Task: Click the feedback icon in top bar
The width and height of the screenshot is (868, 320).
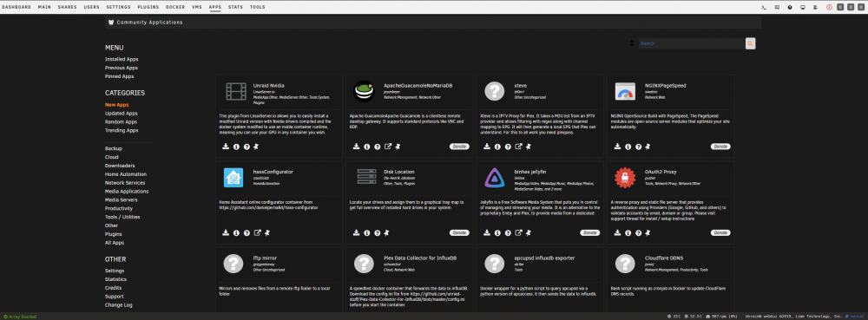Action: (777, 7)
